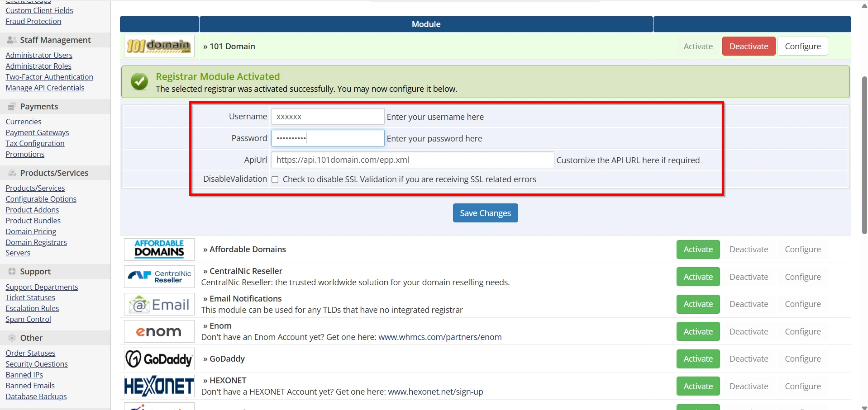This screenshot has width=868, height=410.
Task: Open Banned Emails link
Action: [30, 386]
